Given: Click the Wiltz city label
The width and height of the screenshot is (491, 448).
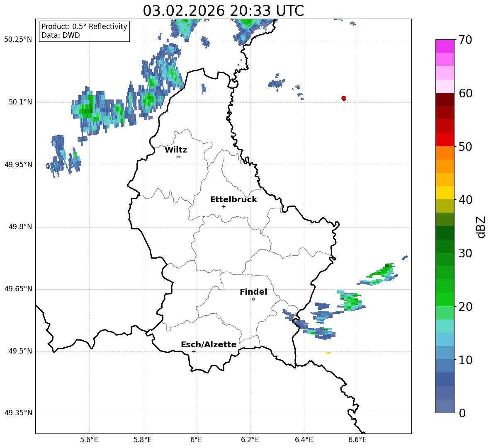Looking at the screenshot, I should click(176, 150).
